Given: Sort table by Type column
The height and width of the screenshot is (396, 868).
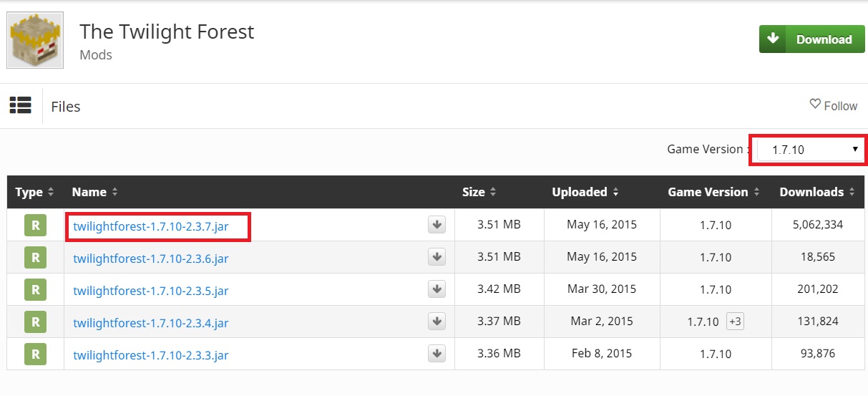Looking at the screenshot, I should click(34, 192).
